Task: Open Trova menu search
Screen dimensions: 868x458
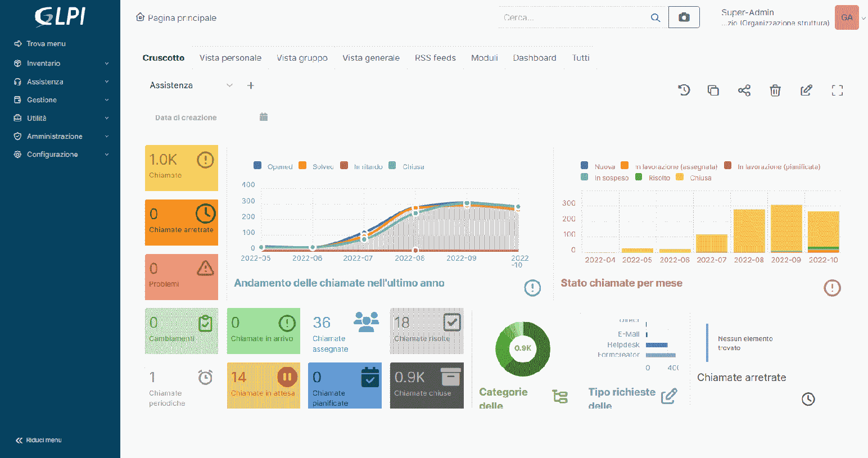Action: (40, 44)
